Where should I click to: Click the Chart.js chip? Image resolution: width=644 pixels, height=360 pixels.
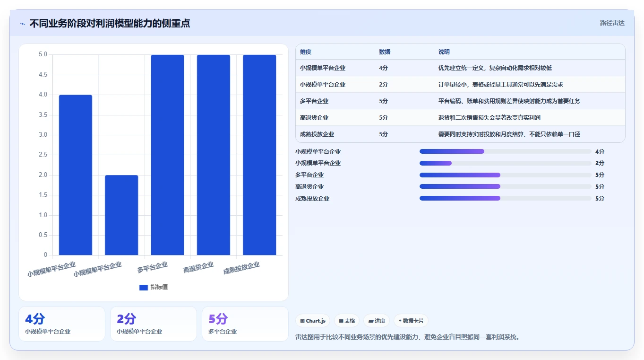[313, 321]
